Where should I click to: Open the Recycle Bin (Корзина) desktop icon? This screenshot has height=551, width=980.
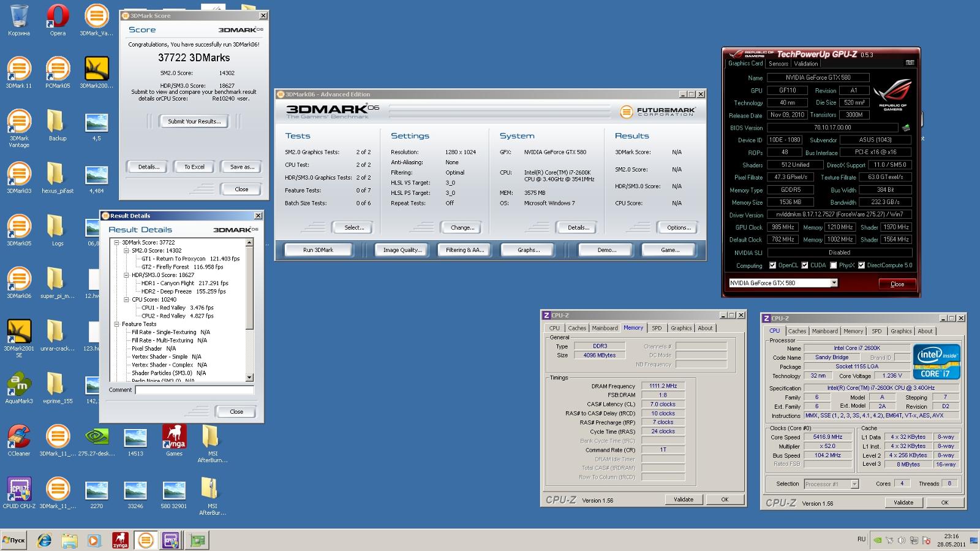coord(19,20)
